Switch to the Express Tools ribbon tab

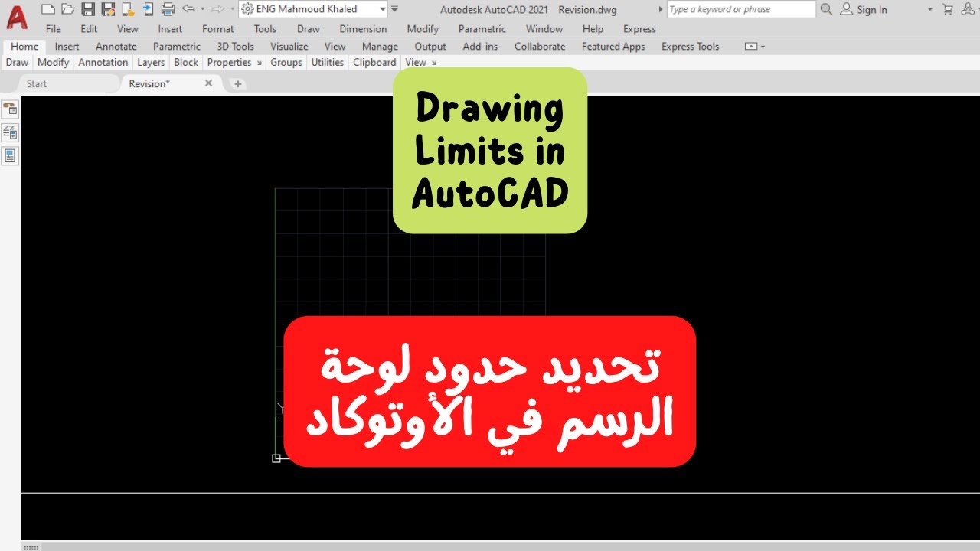tap(689, 46)
